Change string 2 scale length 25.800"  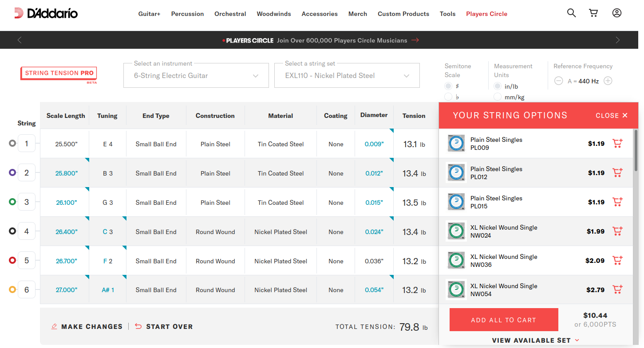[x=67, y=173]
